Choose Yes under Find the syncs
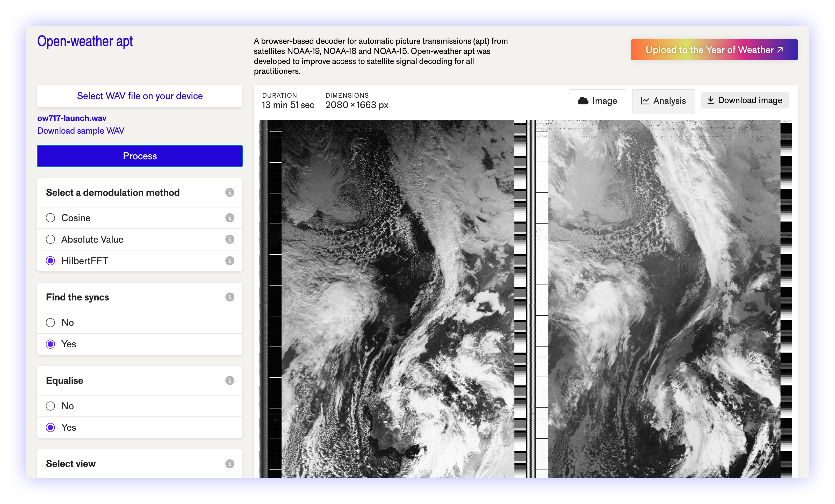The image size is (835, 504). [51, 344]
